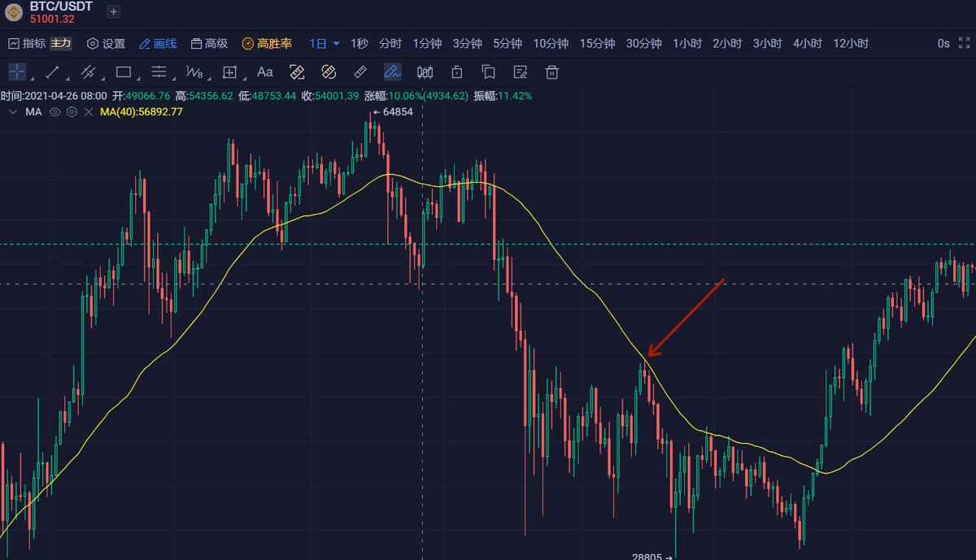This screenshot has height=560, width=976.
Task: Select the parallel channel drawing tool
Action: pos(88,72)
